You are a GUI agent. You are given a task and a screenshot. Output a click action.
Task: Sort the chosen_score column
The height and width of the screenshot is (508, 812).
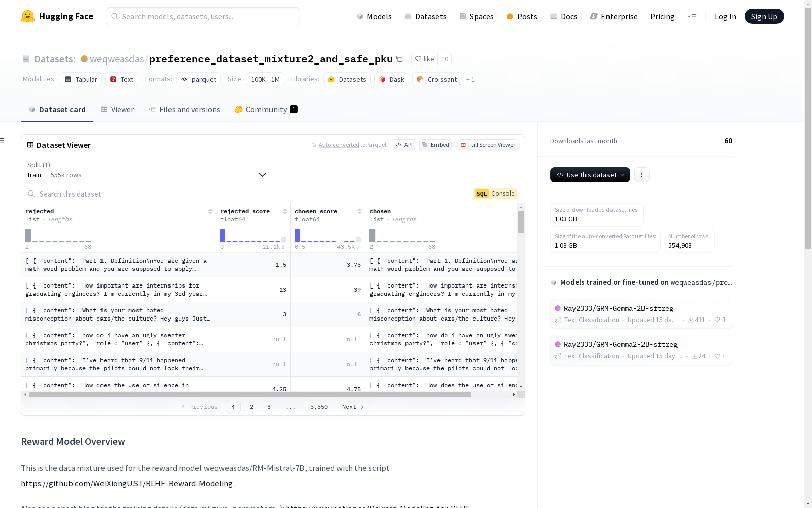tap(359, 211)
